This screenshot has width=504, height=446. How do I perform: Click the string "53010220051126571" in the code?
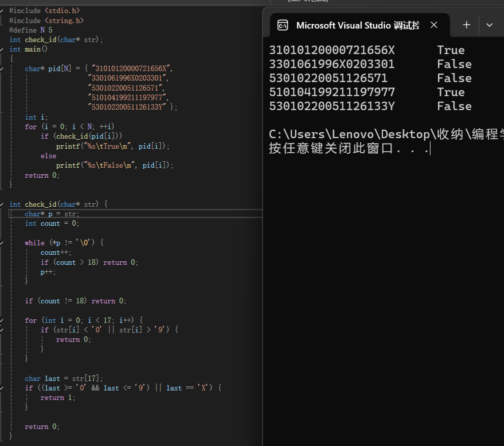[x=124, y=88]
